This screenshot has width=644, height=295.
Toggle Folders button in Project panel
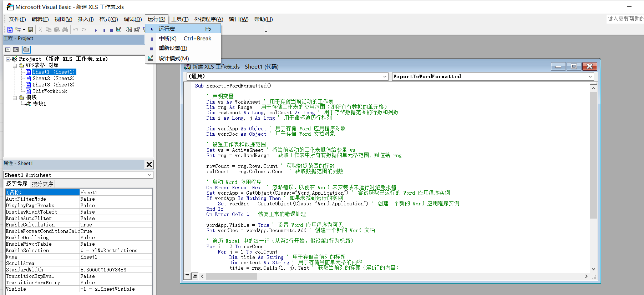[26, 49]
